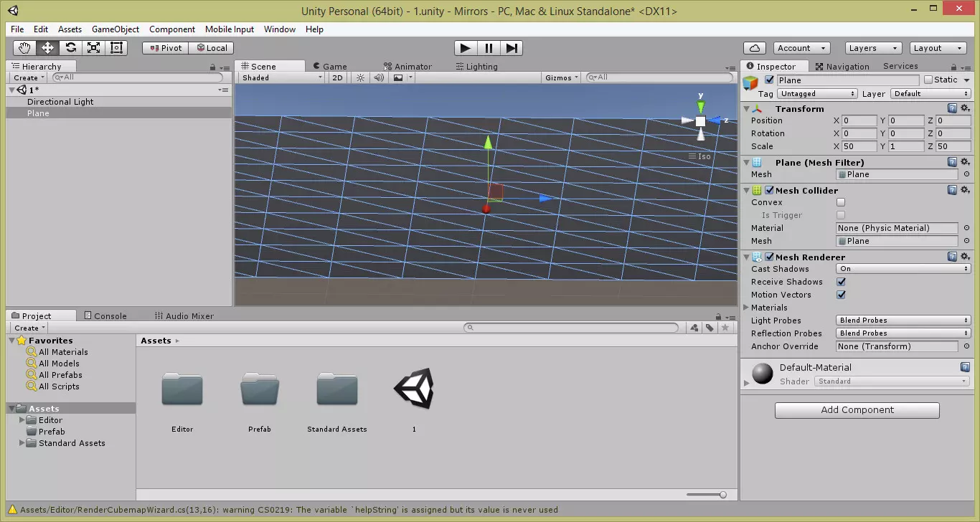The image size is (980, 522).
Task: Select the Rotate tool icon
Action: (70, 48)
